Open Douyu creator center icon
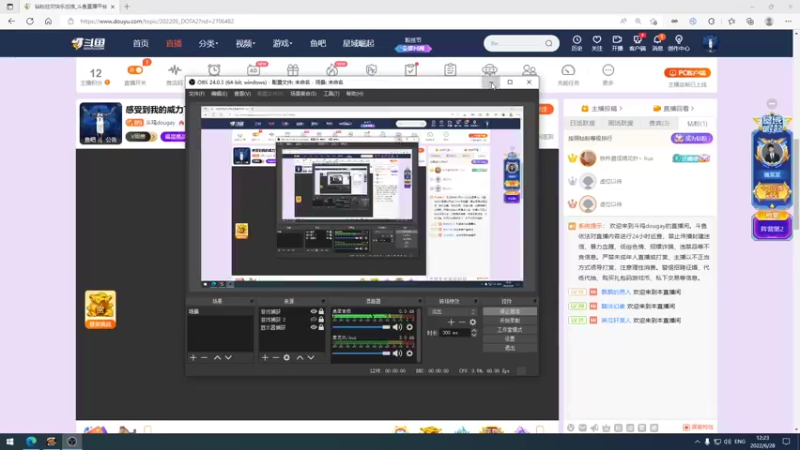The height and width of the screenshot is (450, 800). click(679, 43)
